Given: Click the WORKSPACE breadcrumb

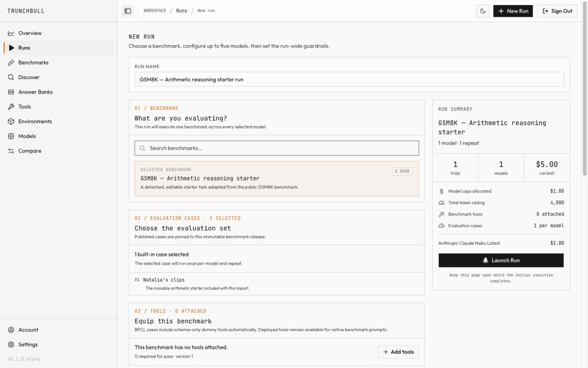Looking at the screenshot, I should click(x=155, y=11).
